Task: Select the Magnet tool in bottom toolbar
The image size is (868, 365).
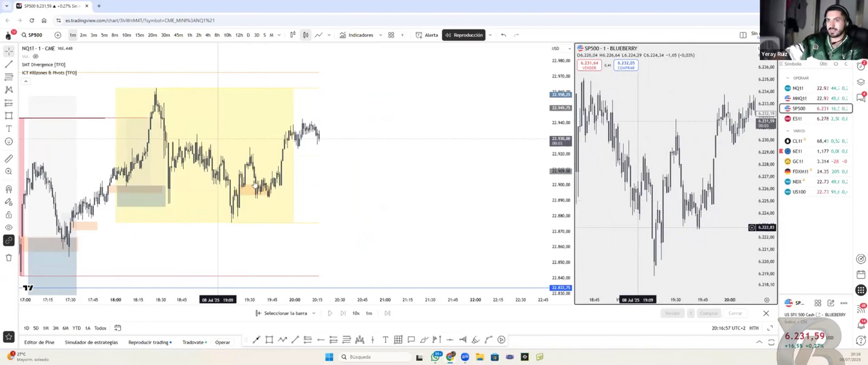Action: pos(8,189)
